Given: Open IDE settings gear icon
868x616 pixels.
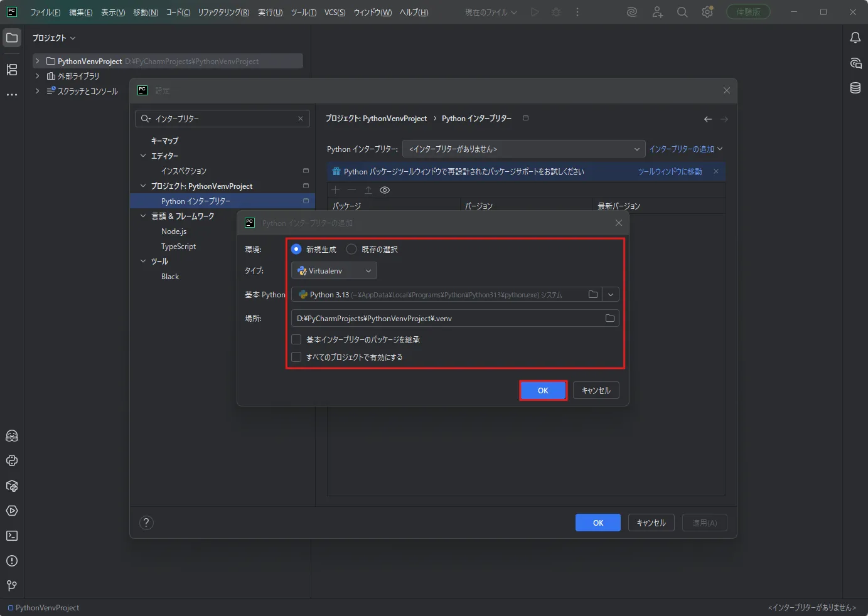Looking at the screenshot, I should [707, 12].
